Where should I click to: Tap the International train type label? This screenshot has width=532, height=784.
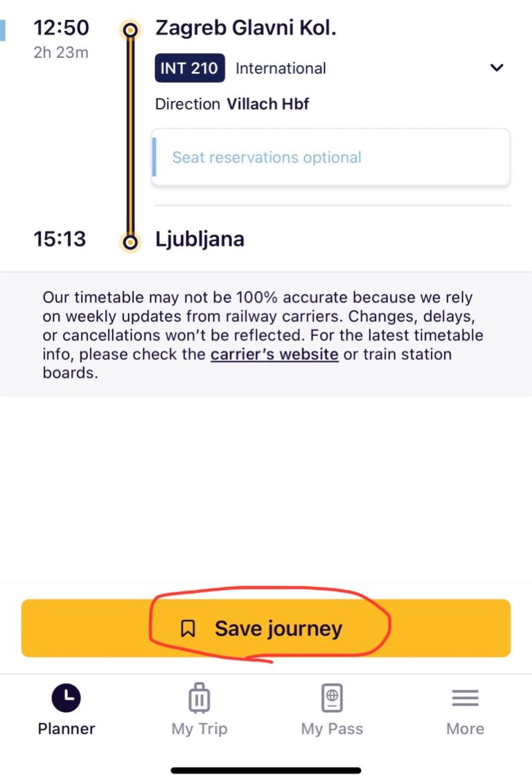(281, 69)
